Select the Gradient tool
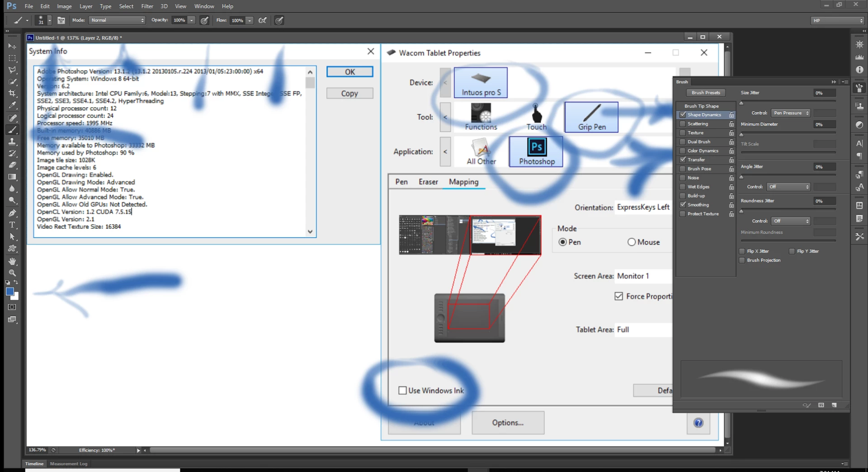Screen dimensions: 868x472 coord(12,177)
